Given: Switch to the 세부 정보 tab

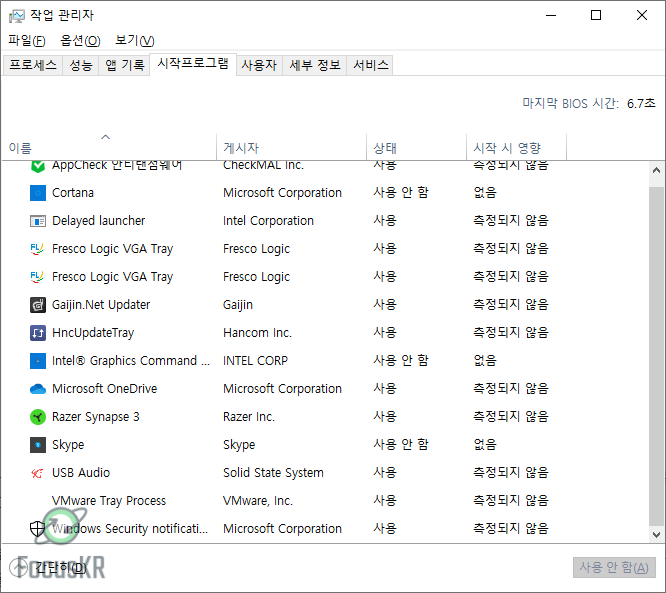Looking at the screenshot, I should pos(315,65).
